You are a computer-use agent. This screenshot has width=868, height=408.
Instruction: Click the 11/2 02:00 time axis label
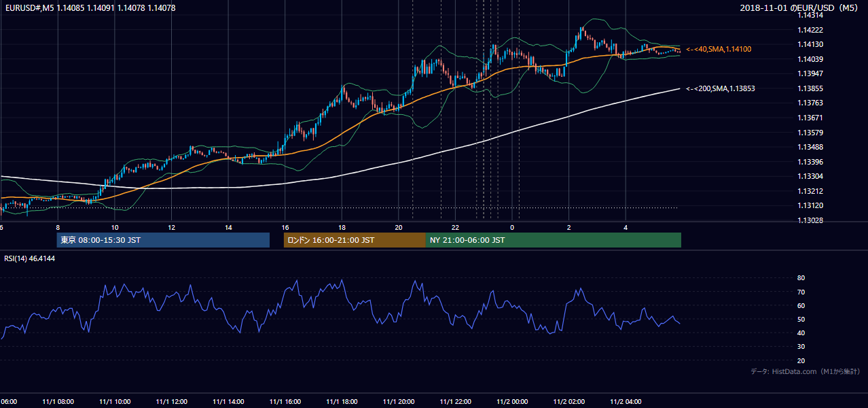point(569,401)
